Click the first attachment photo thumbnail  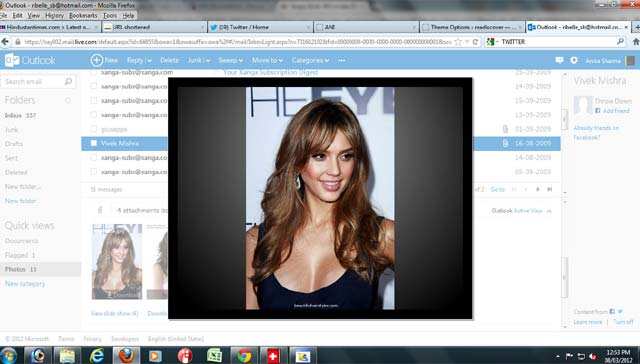point(117,262)
